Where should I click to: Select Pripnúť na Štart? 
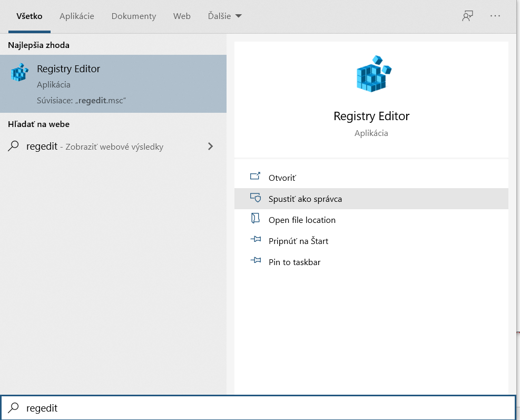pyautogui.click(x=371, y=241)
